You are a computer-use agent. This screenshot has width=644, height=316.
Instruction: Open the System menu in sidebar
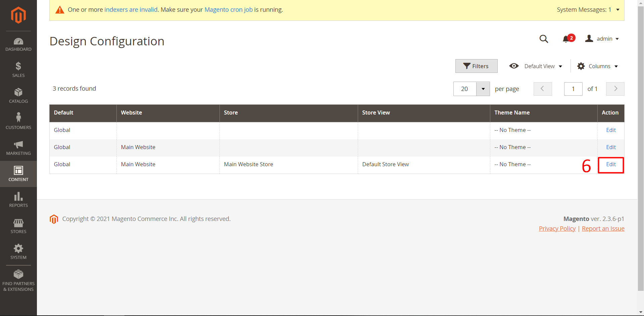18,252
